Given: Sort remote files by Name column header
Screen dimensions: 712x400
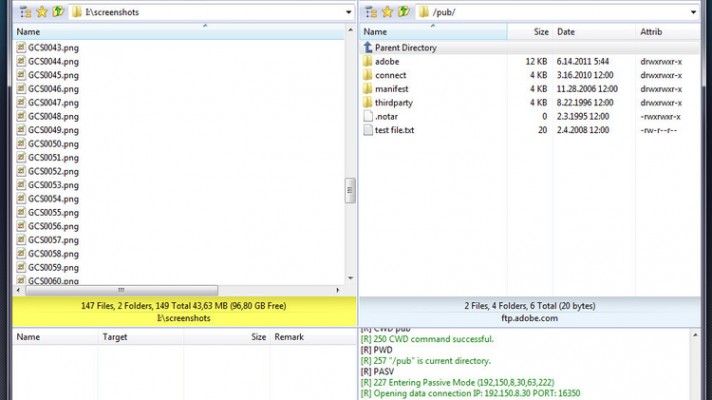Looking at the screenshot, I should [x=434, y=32].
